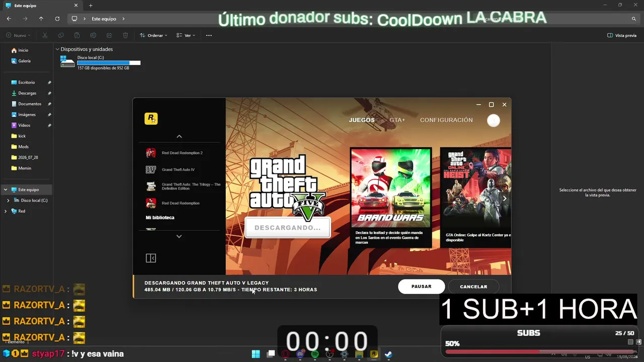Click the Cut icon in Explorer toolbar

pyautogui.click(x=45, y=35)
